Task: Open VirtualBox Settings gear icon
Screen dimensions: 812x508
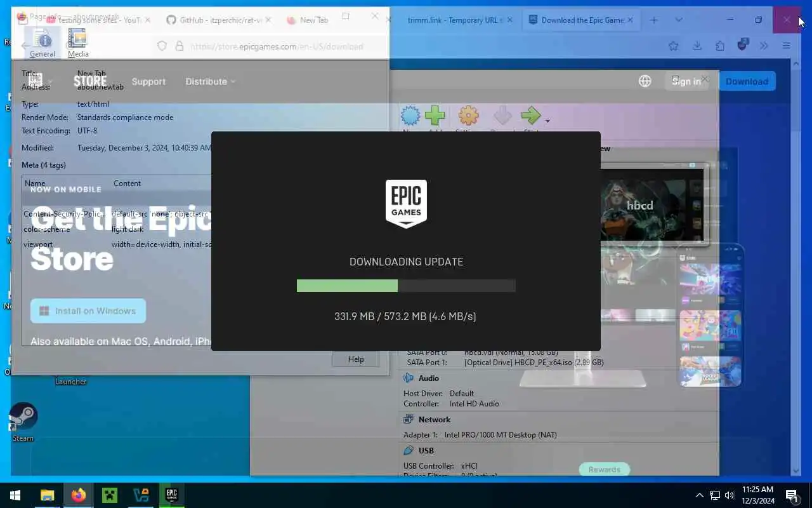Action: point(468,117)
